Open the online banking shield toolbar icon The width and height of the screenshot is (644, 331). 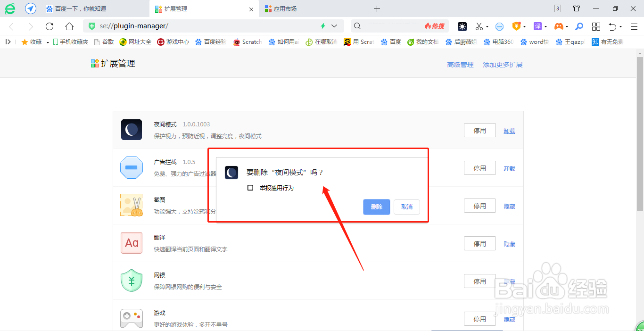[x=517, y=26]
